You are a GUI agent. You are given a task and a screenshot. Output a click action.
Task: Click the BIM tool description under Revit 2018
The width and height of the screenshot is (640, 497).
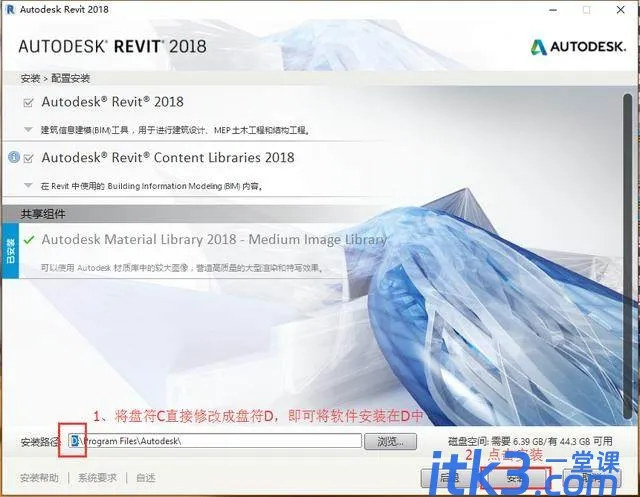pos(176,130)
